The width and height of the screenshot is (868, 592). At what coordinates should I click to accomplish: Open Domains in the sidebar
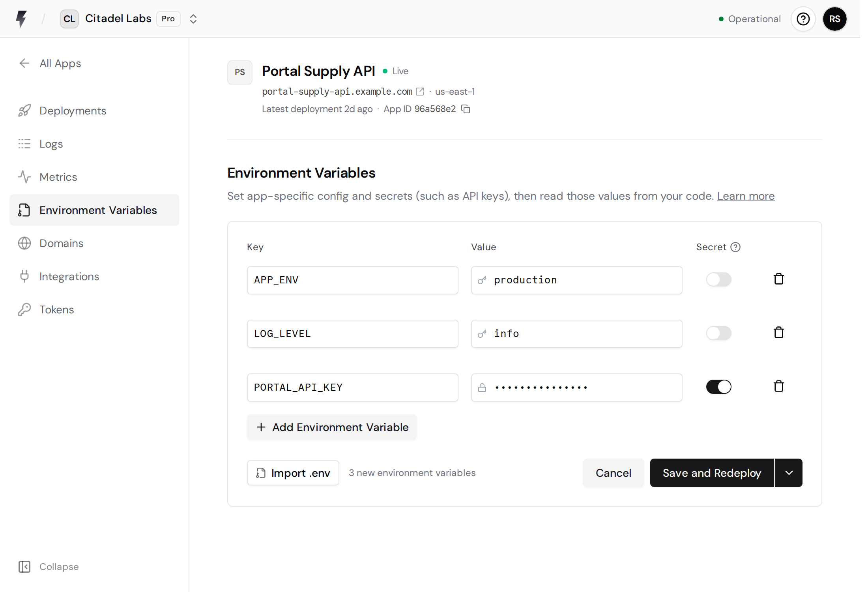tap(94, 243)
